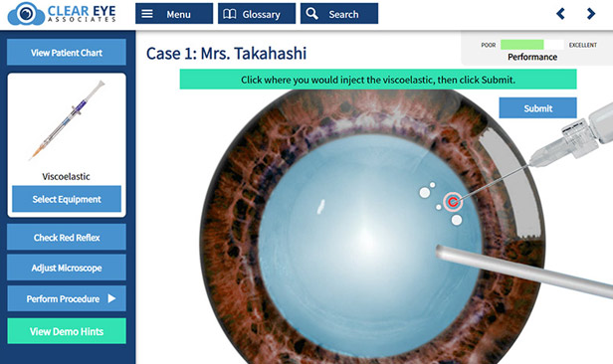Click the Viscoelastic syringe image
Screen dimensions: 613x364
click(67, 120)
